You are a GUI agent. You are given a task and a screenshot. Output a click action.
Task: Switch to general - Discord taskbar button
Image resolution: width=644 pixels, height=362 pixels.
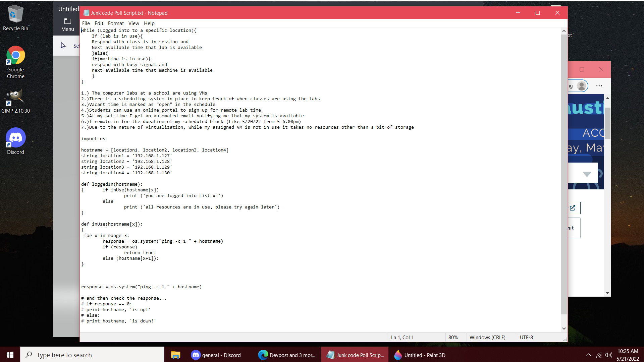216,355
